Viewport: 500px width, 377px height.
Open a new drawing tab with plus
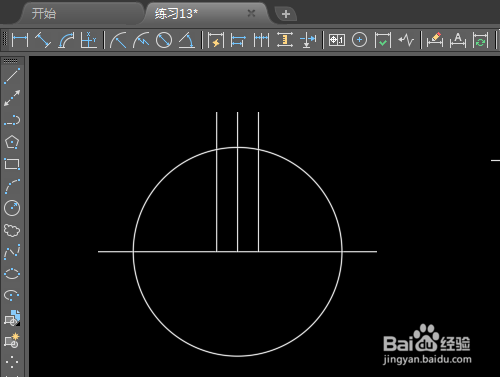point(286,14)
